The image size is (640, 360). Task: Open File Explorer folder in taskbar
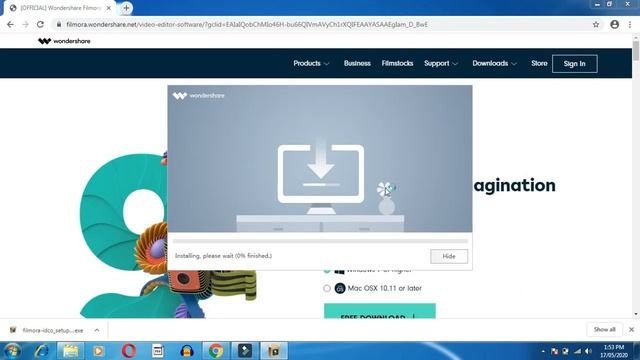point(71,351)
